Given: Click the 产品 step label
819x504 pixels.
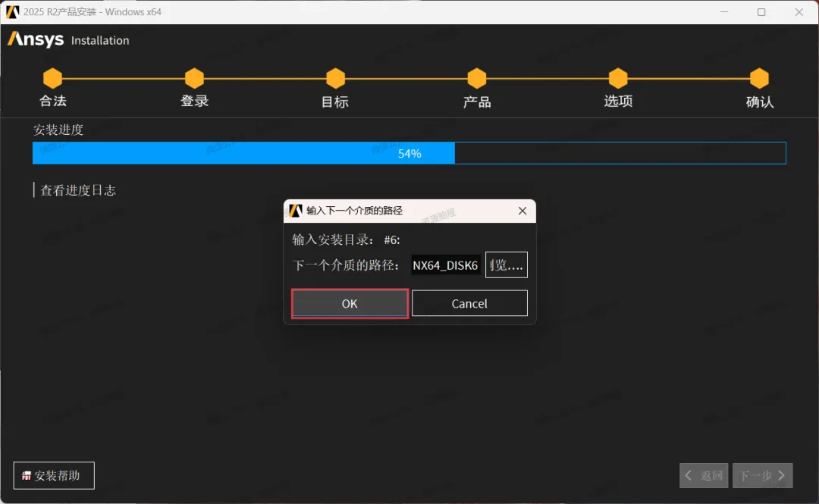Looking at the screenshot, I should [477, 102].
